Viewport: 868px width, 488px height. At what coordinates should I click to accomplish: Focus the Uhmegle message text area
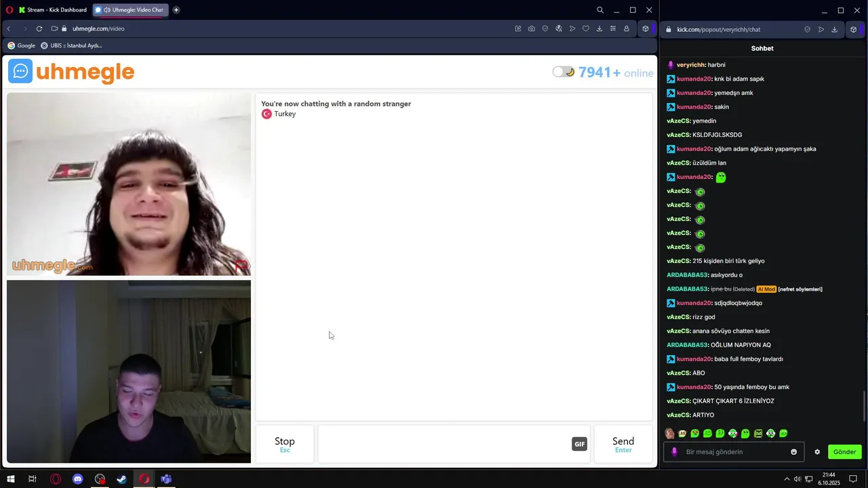click(x=445, y=444)
